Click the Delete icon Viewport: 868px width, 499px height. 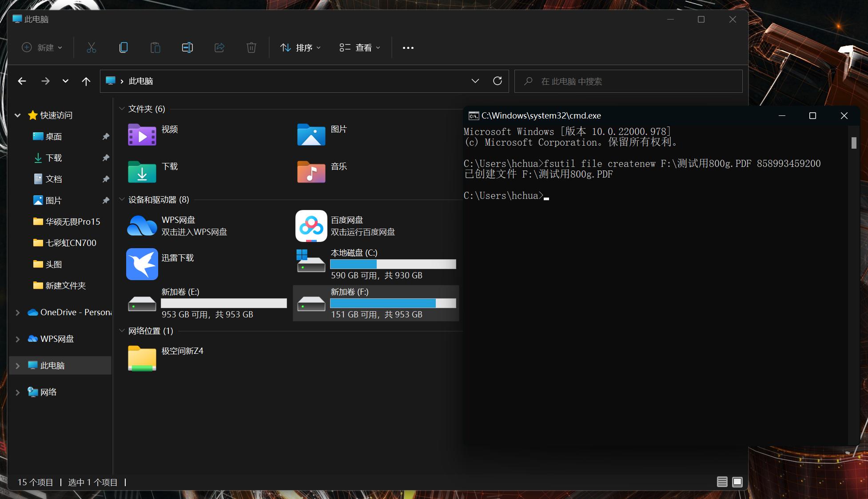251,48
